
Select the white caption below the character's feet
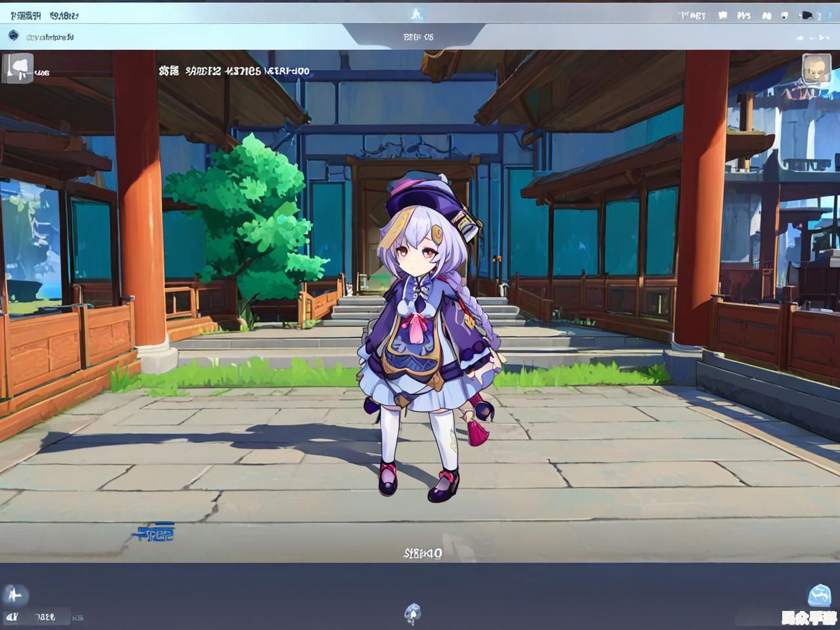coord(423,553)
